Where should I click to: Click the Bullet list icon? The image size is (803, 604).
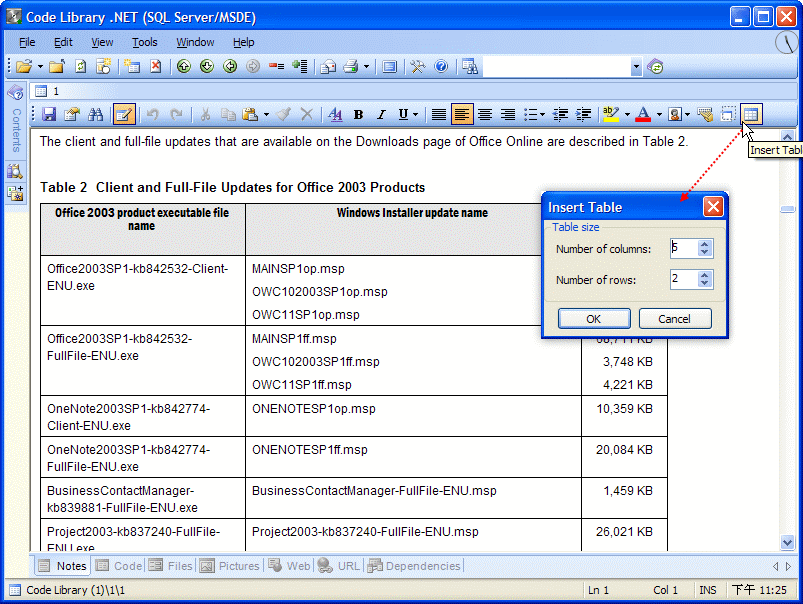pos(531,114)
